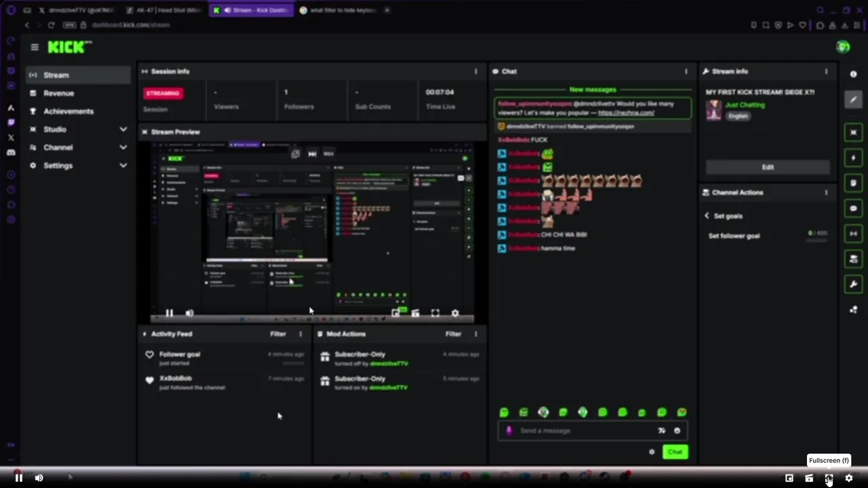Click the VPN badge in address bar
This screenshot has width=868, height=488.
tap(69, 25)
